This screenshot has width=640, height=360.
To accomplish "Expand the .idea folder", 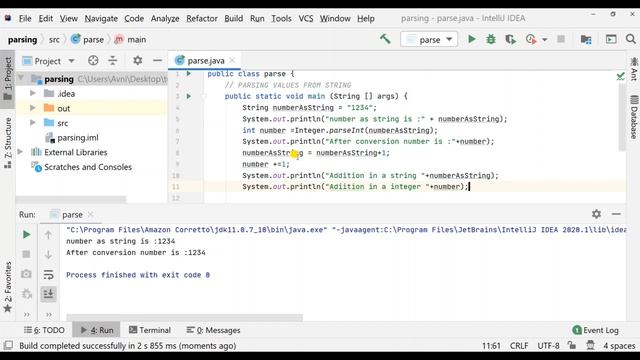I will pos(33,93).
